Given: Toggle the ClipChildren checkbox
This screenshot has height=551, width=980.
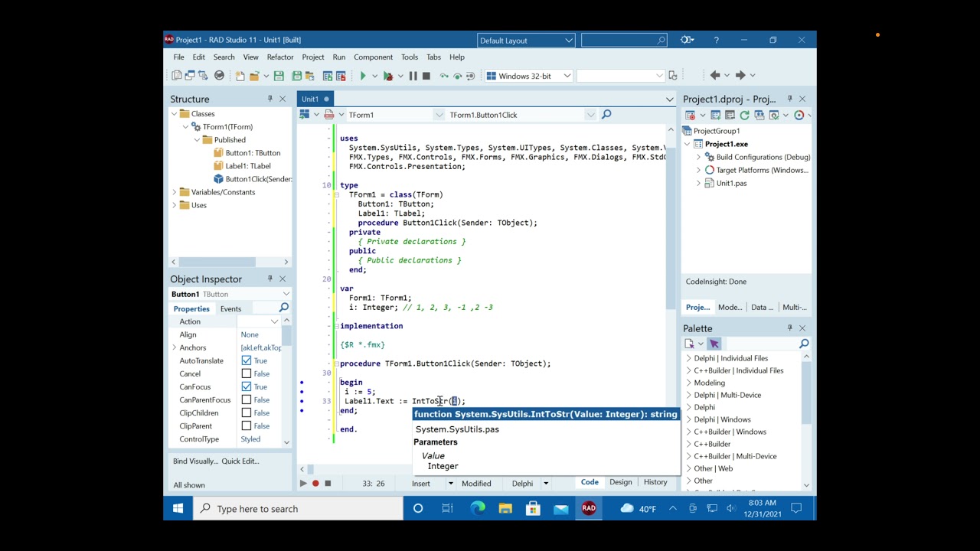Looking at the screenshot, I should tap(247, 412).
